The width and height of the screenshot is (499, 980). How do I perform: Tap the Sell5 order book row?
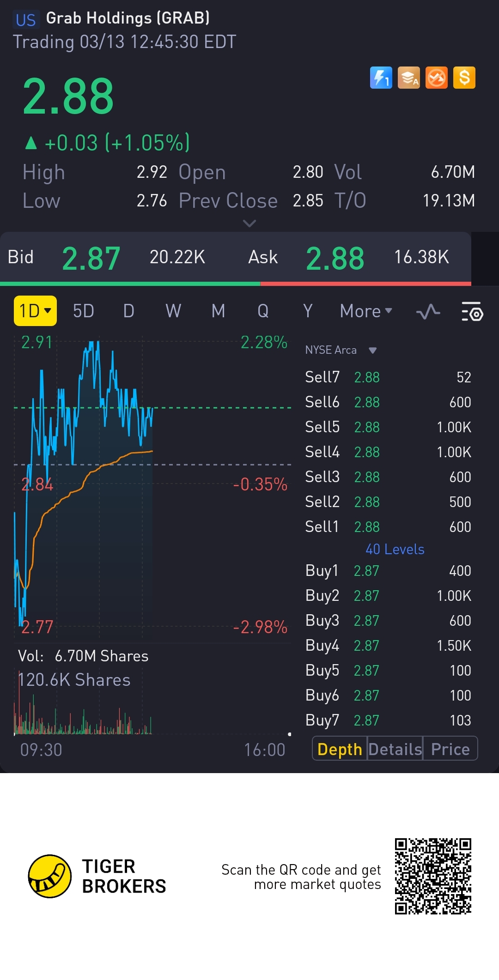click(388, 427)
